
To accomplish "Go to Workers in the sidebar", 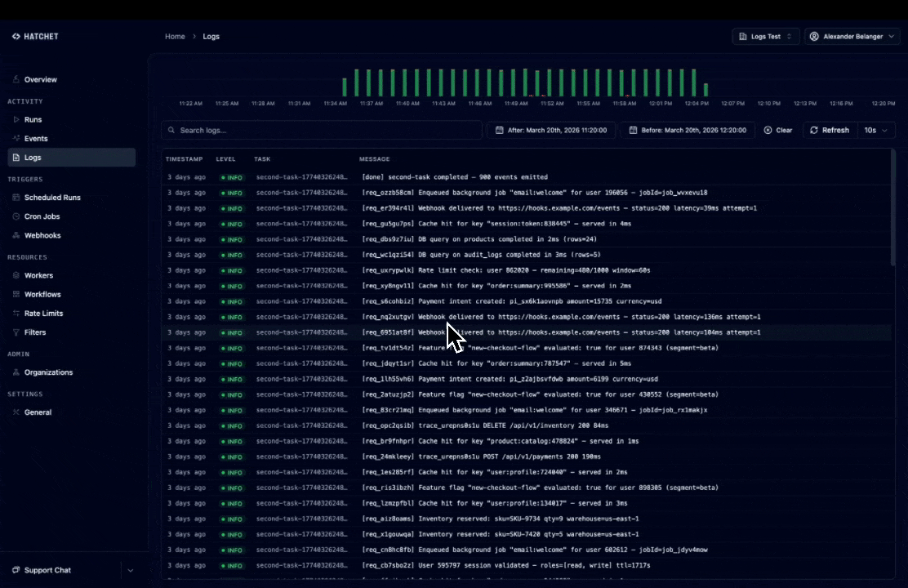I will pos(38,276).
